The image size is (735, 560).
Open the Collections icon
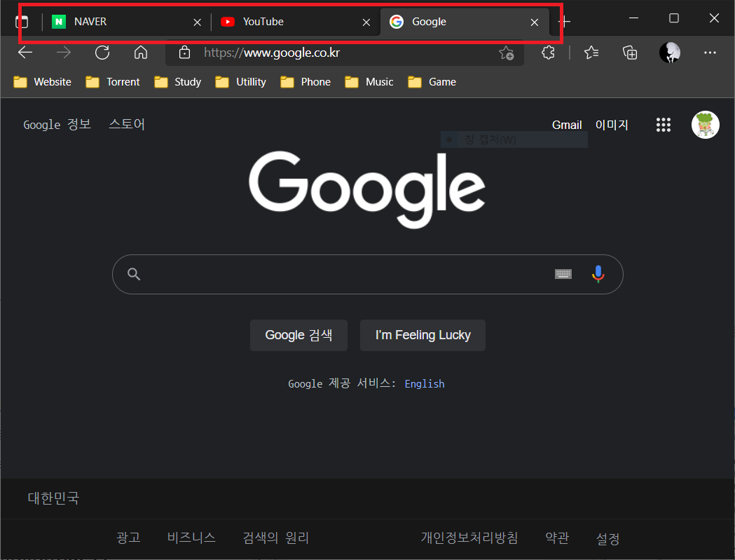(629, 53)
